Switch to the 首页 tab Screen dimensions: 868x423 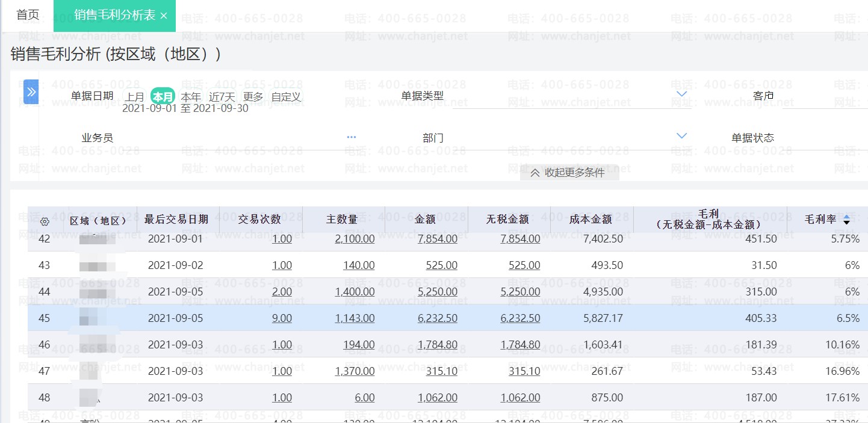pos(28,15)
